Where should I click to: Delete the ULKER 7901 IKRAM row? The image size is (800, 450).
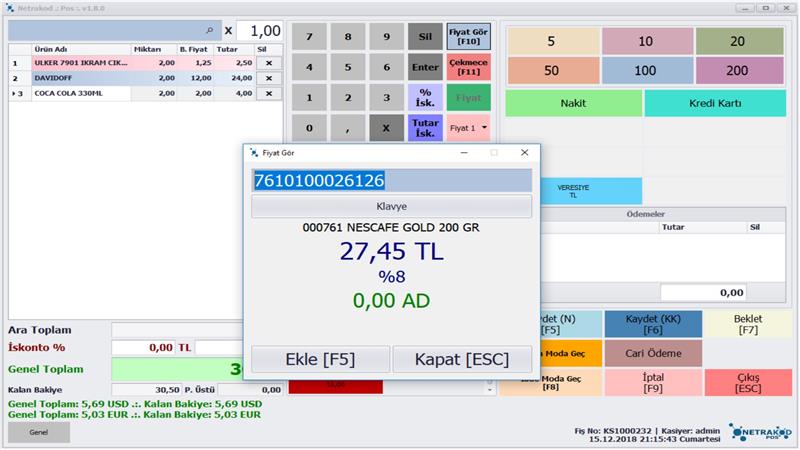[269, 63]
